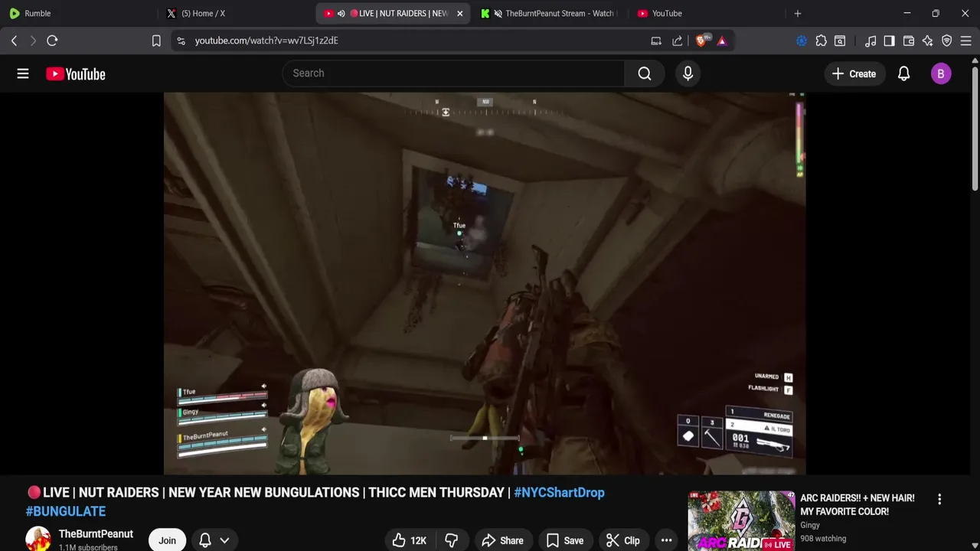This screenshot has height=551, width=980.
Task: Close the LIVE NUT RAIDERS tab
Action: pos(459,13)
